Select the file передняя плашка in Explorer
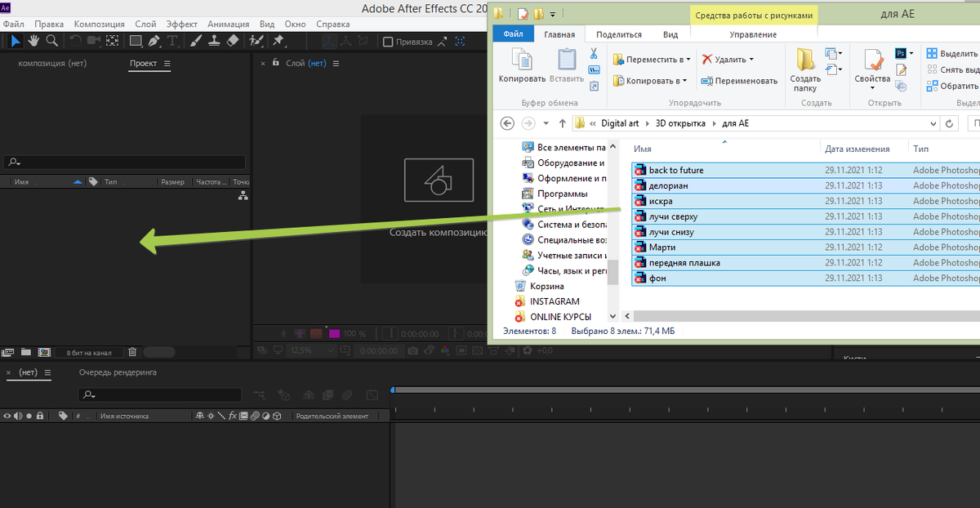 tap(805, 263)
